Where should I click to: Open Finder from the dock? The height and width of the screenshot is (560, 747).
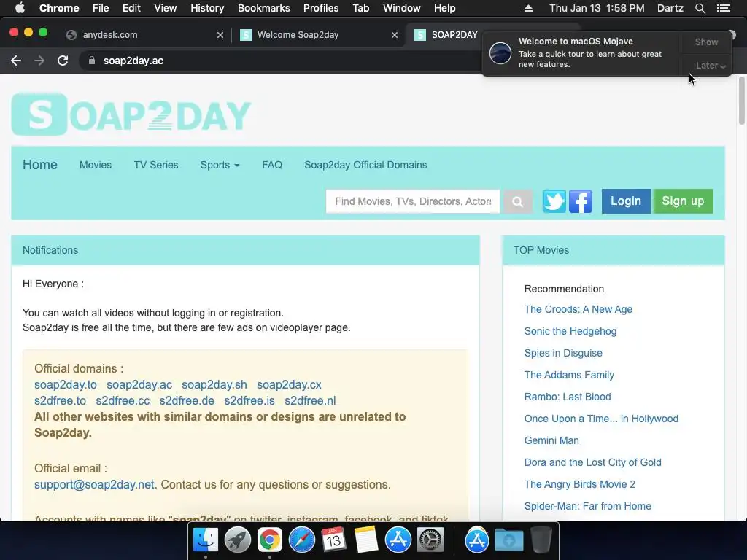coord(205,540)
